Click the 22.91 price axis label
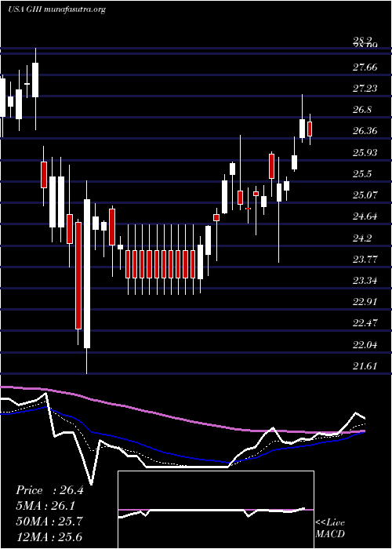The width and height of the screenshot is (392, 549). [365, 301]
